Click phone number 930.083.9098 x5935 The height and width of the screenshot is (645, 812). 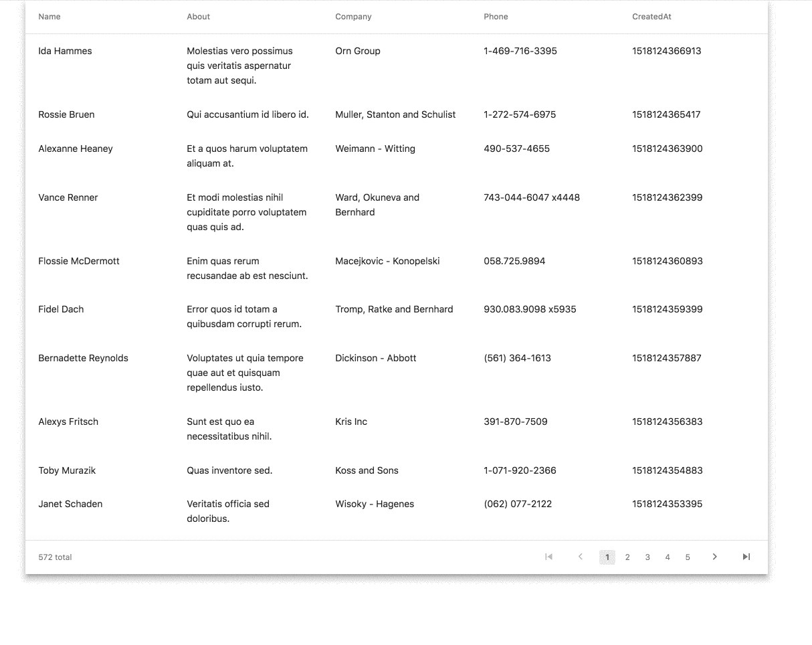[530, 309]
